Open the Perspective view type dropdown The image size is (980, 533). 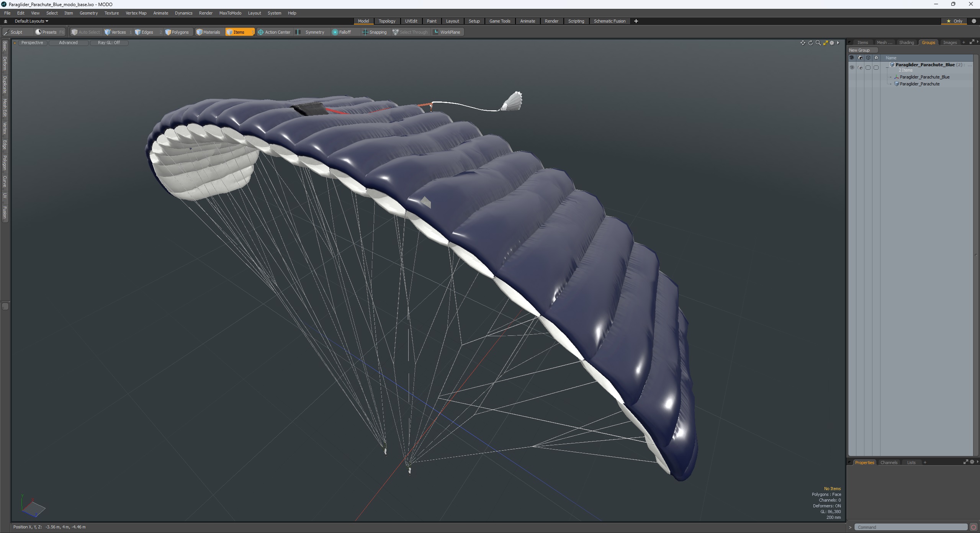[x=32, y=43]
